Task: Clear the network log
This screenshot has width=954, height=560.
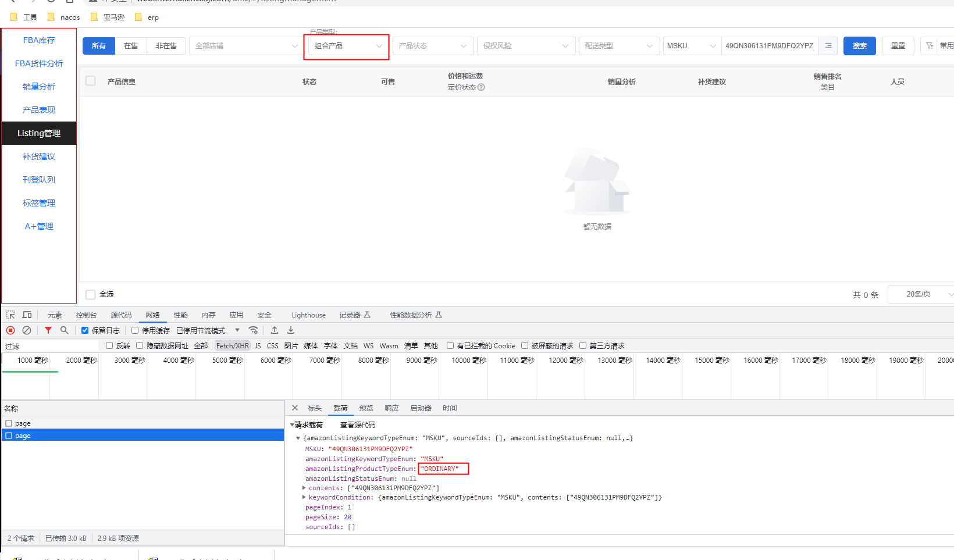Action: (27, 330)
